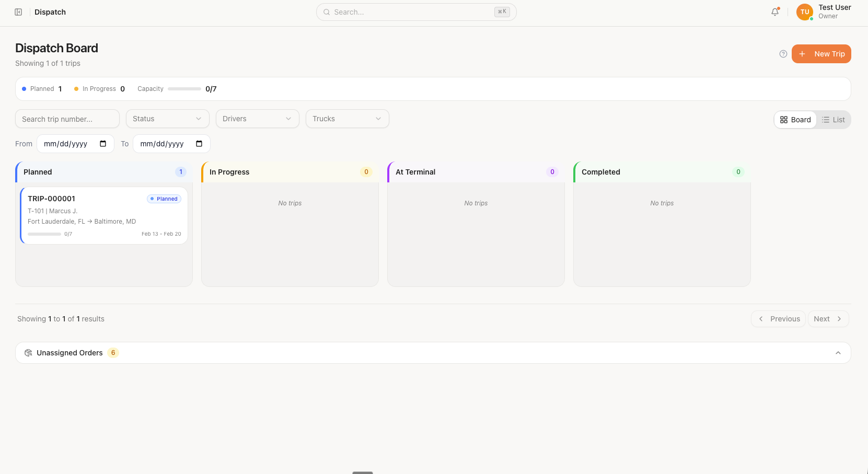Toggle the sidebar collapse icon
The height and width of the screenshot is (474, 868).
click(x=18, y=12)
